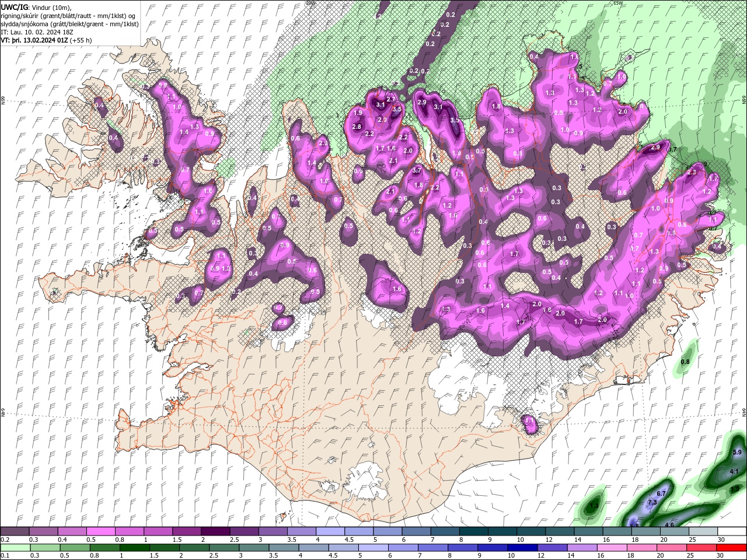747x560 pixels.
Task: Click the 0.1 label on the rain scale
Action: point(5,555)
